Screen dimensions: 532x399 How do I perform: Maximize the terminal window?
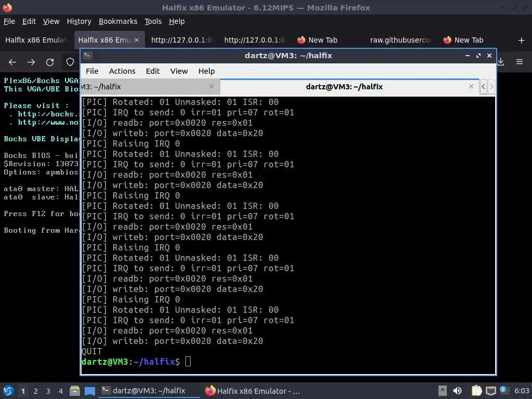coord(478,55)
